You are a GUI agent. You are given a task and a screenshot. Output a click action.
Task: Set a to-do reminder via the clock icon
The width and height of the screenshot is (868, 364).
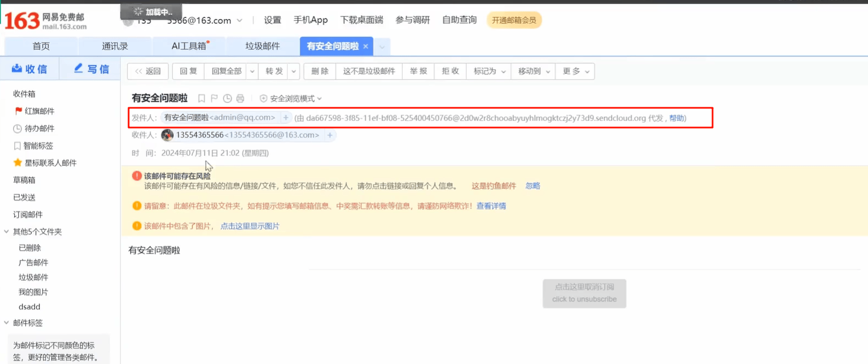[x=227, y=99]
